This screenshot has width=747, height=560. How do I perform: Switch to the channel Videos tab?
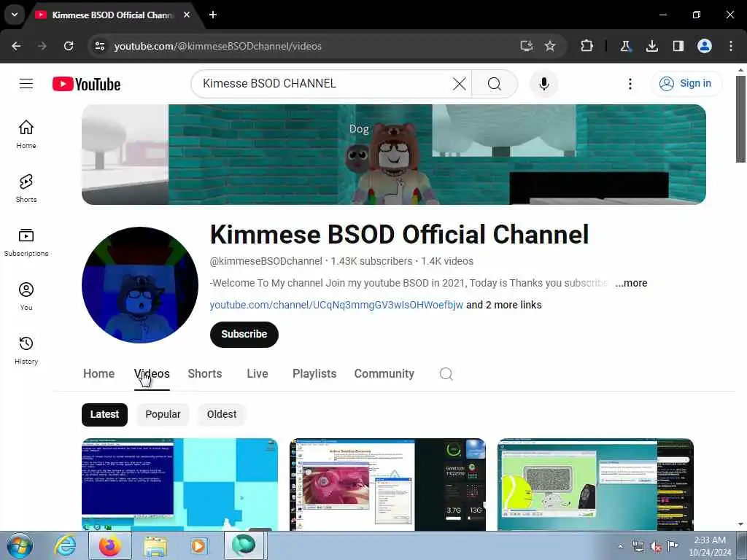coord(152,374)
